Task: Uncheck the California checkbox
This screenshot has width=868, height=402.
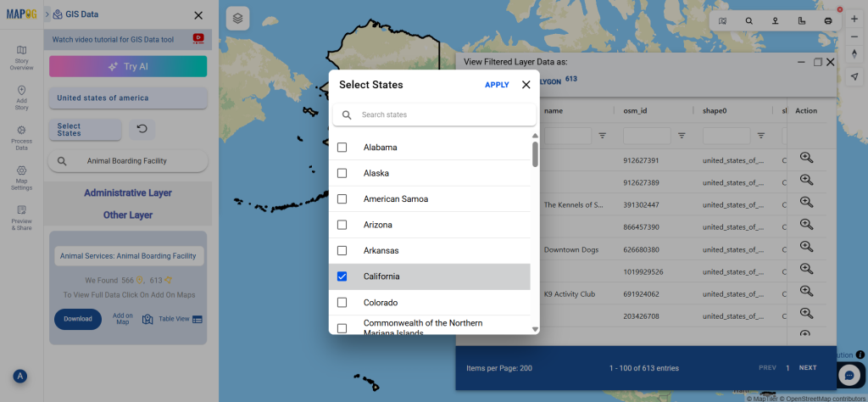Action: click(342, 276)
